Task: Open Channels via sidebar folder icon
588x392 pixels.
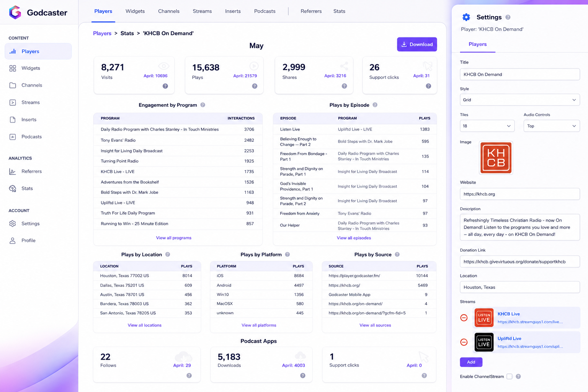Action: click(x=13, y=85)
